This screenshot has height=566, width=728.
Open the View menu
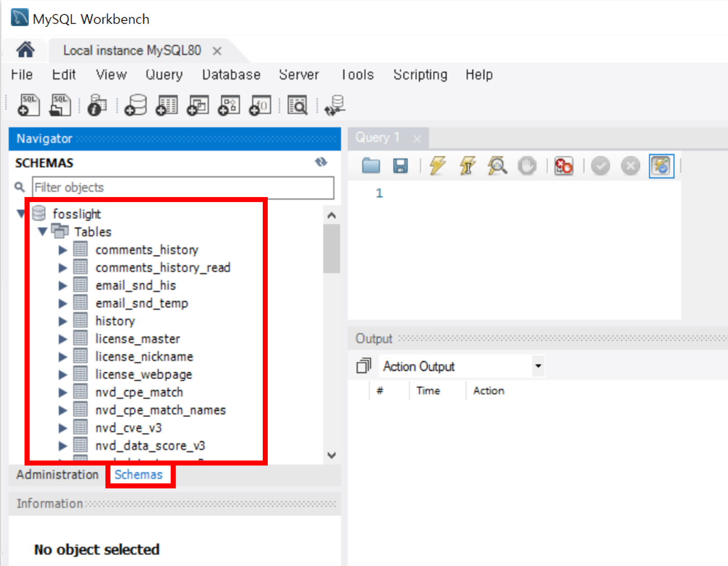click(111, 74)
